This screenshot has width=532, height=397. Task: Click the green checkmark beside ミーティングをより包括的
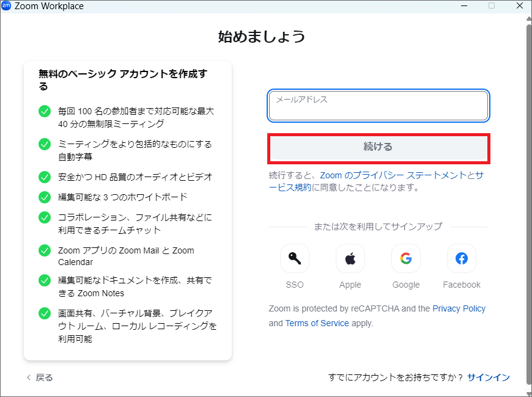45,144
